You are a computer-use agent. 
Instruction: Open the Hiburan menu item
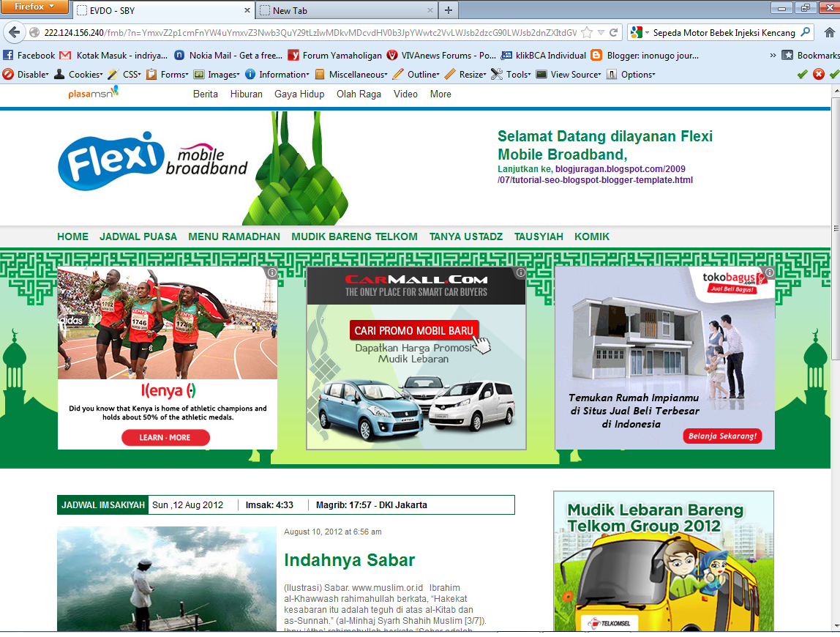pyautogui.click(x=247, y=94)
